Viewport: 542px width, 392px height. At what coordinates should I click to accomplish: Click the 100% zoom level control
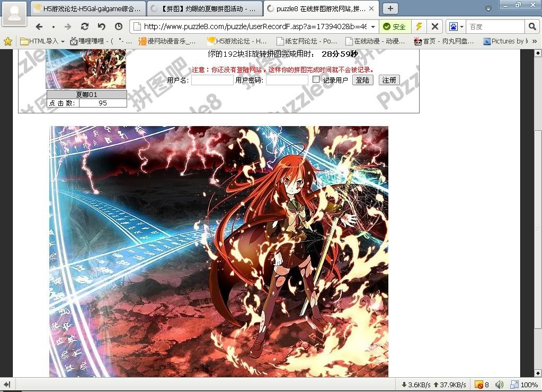[524, 385]
